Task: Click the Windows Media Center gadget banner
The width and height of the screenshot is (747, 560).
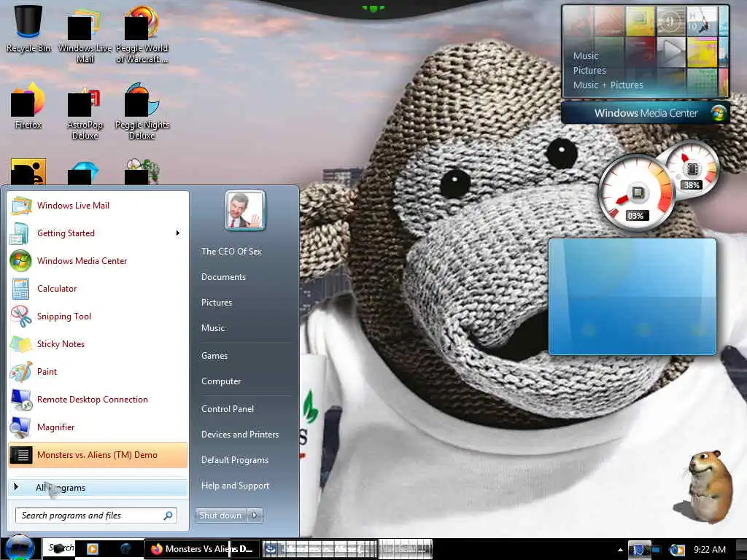Action: coord(646,113)
